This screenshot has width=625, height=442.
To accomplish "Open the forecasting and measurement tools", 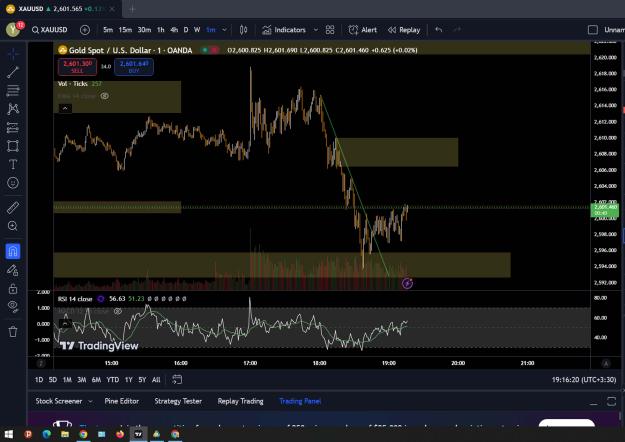I will point(13,128).
